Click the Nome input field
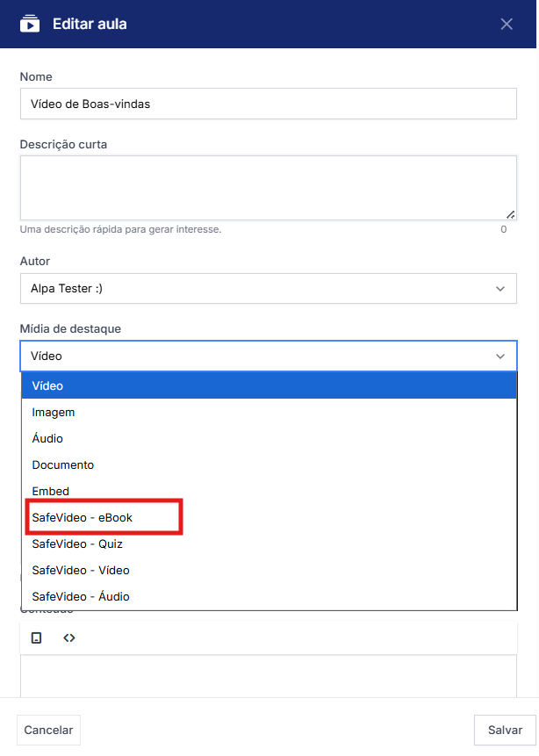The image size is (539, 756). pyautogui.click(x=268, y=104)
